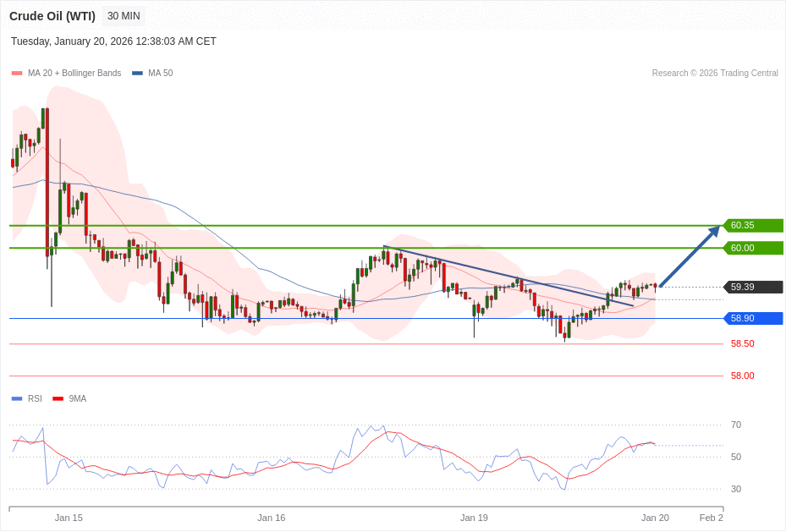Image resolution: width=786 pixels, height=532 pixels.
Task: Click the 58.50 red price level label
Action: 741,343
